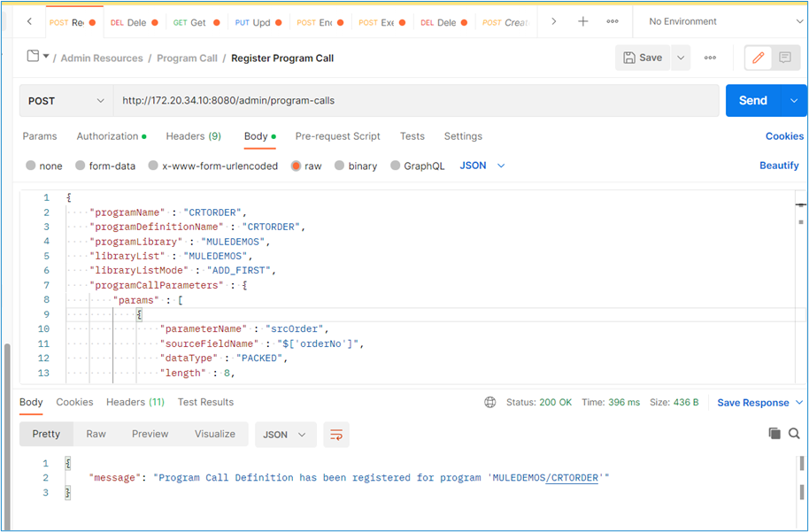Screen dimensions: 809x532
Task: Select the raw body type radio
Action: click(297, 166)
